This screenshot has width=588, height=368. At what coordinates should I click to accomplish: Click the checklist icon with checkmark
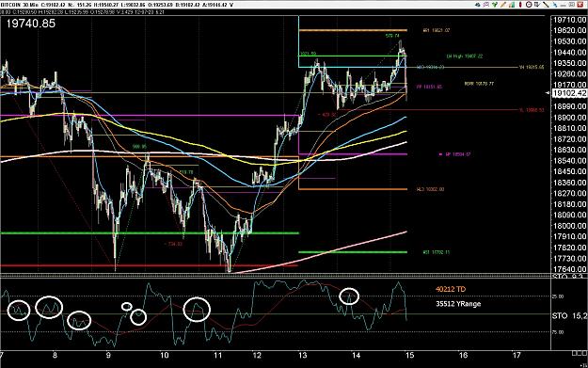(537, 5)
